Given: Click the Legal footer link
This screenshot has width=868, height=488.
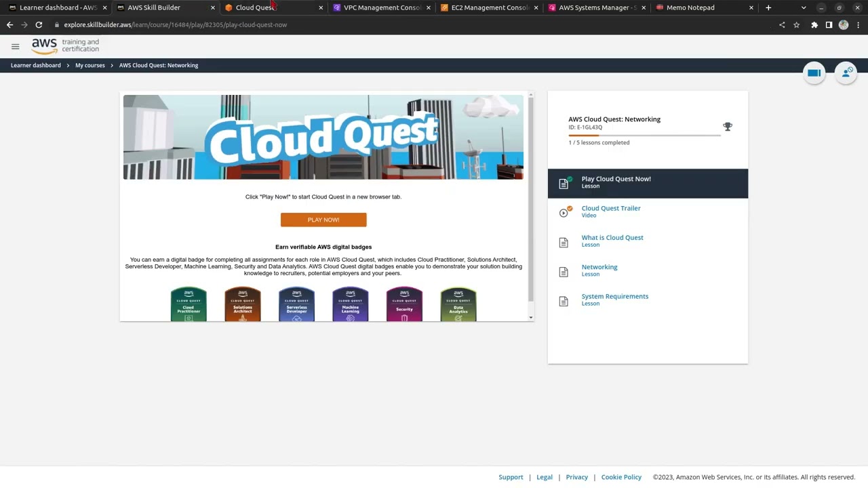Looking at the screenshot, I should point(545,477).
